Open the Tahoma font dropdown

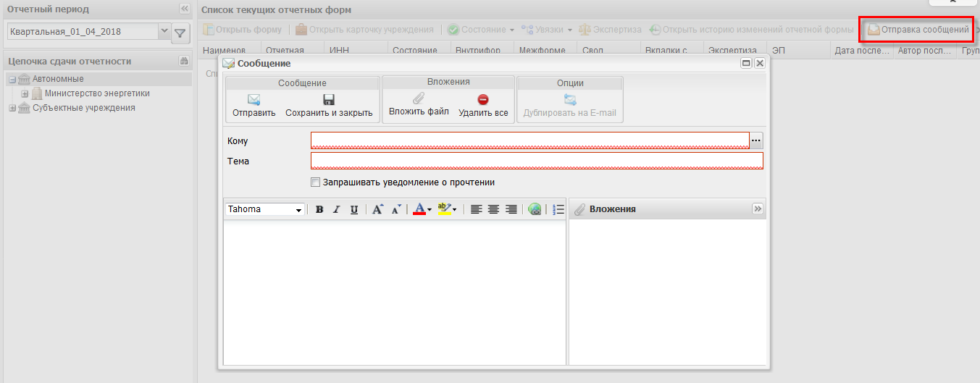[x=298, y=210]
